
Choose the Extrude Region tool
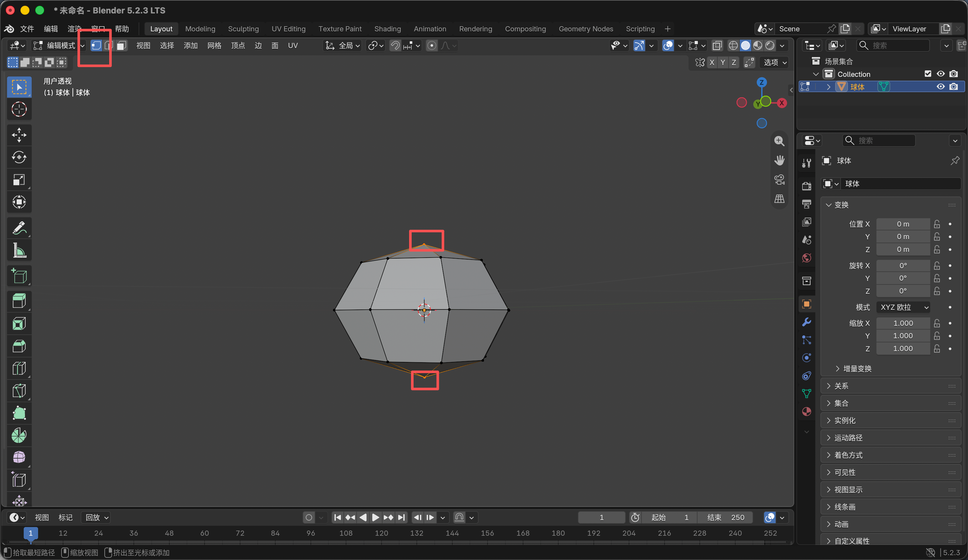point(19,301)
